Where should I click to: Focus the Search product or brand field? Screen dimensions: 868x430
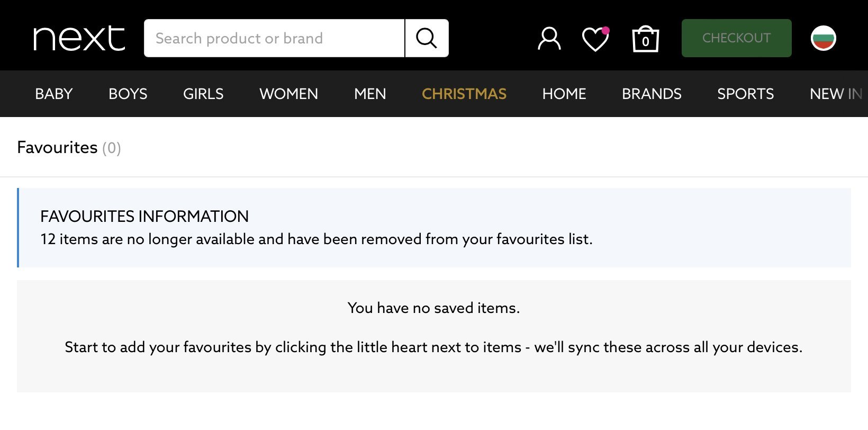point(274,38)
